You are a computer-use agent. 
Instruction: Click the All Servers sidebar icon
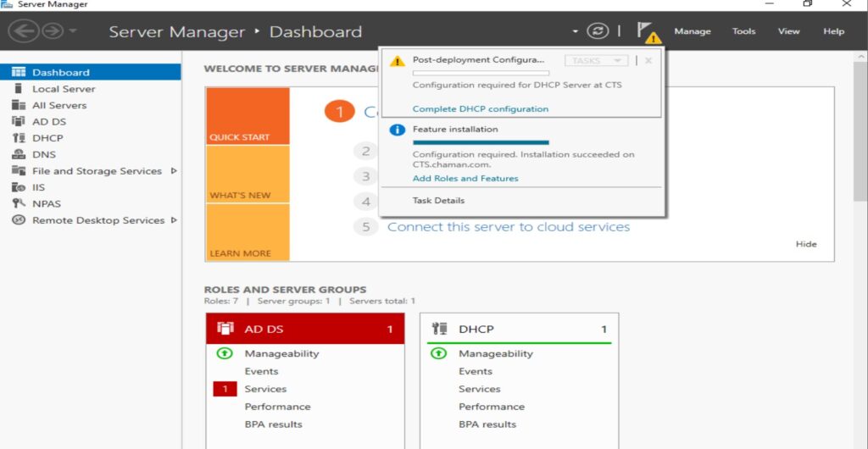pos(19,105)
